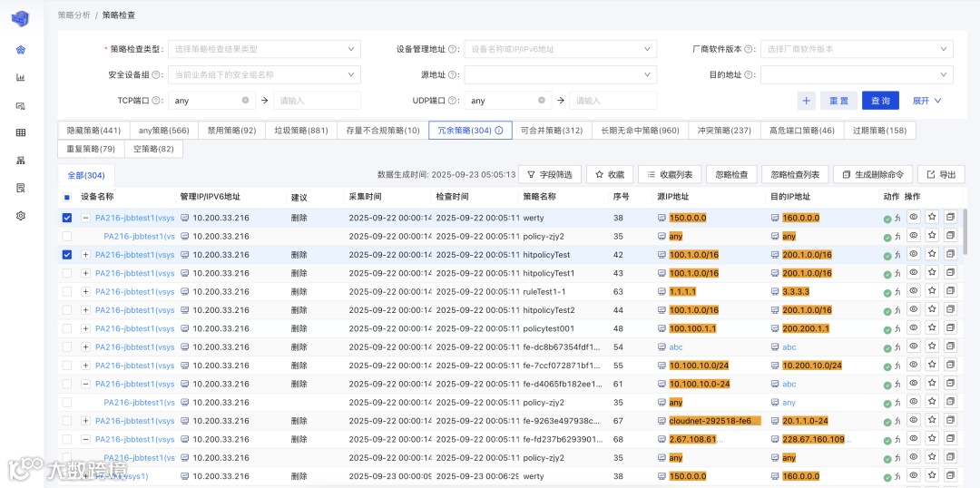Click delete-command icon in hitpolicyTest row 42

(951, 254)
